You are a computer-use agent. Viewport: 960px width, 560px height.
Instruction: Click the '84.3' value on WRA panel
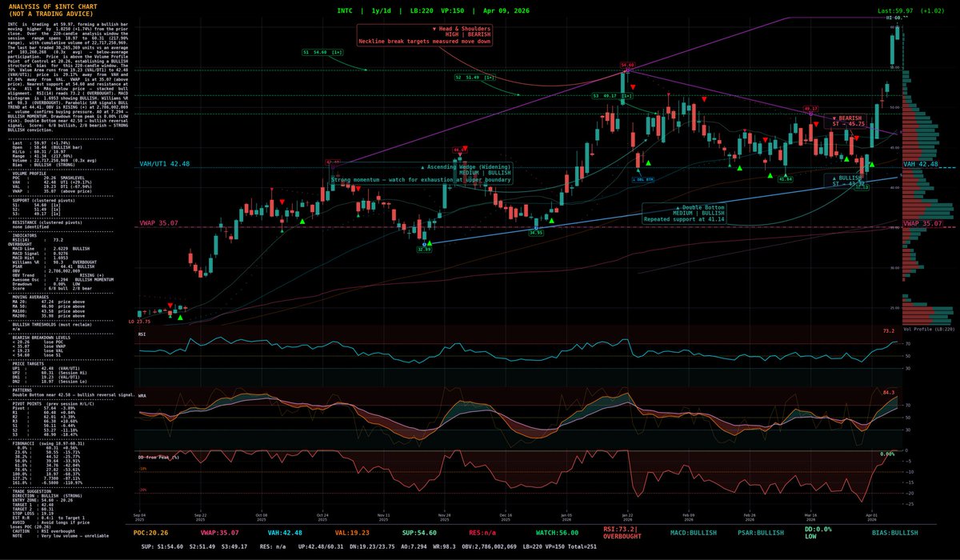tap(888, 393)
